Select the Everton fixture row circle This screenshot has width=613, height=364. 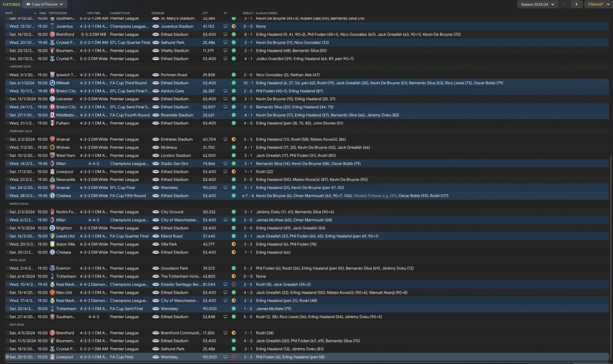tap(7, 268)
